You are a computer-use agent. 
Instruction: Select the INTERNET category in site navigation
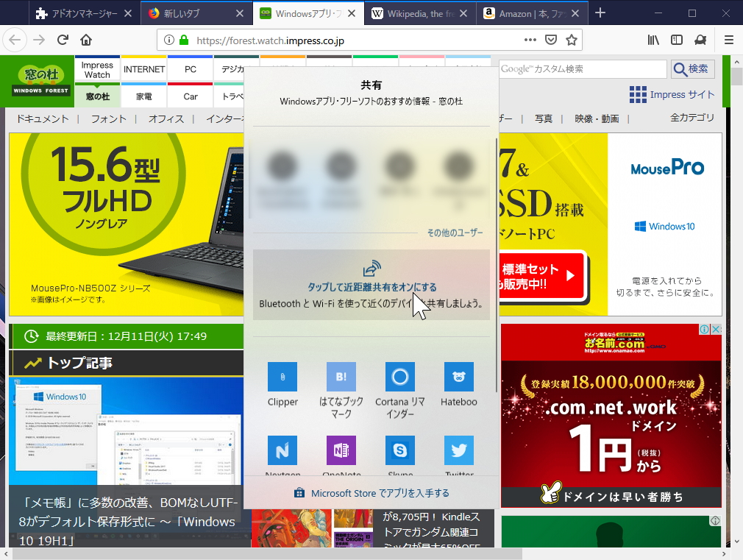click(143, 68)
